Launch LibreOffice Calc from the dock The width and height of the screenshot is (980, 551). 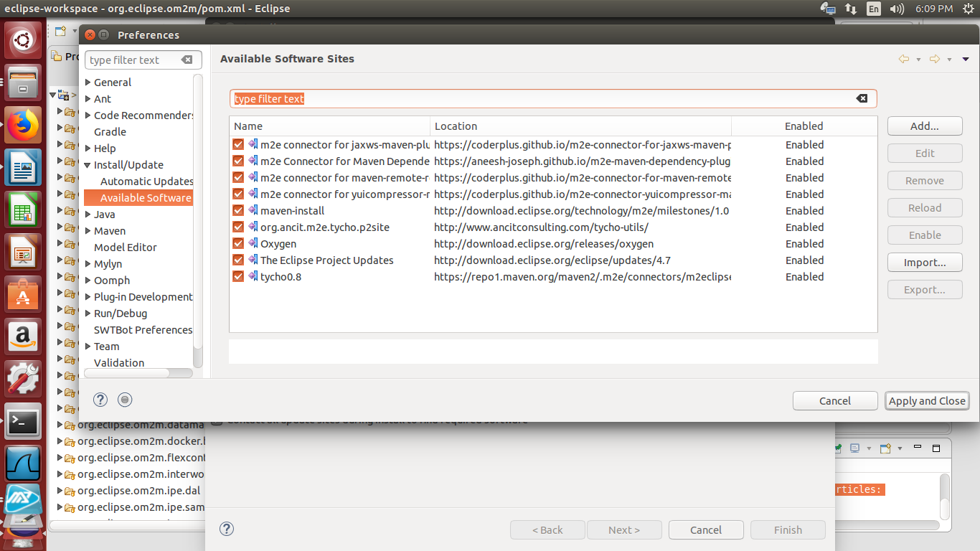(x=23, y=210)
